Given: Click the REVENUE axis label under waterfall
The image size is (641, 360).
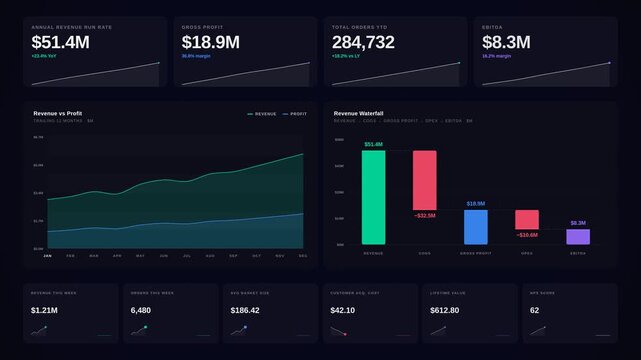Looking at the screenshot, I should [x=373, y=253].
